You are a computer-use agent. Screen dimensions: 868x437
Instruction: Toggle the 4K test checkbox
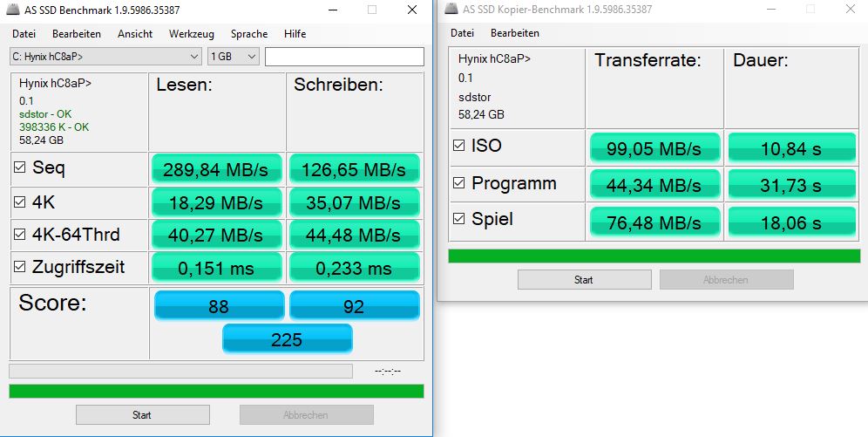19,201
